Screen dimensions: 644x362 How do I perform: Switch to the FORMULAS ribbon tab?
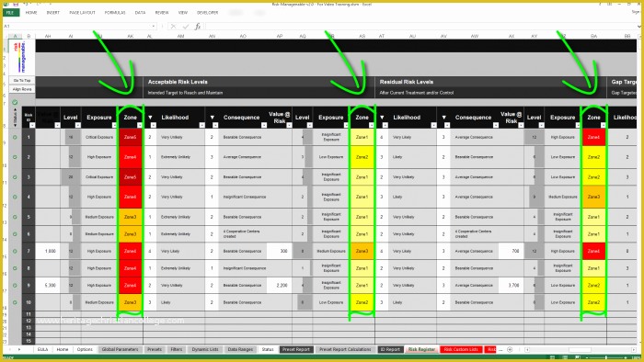coord(115,13)
